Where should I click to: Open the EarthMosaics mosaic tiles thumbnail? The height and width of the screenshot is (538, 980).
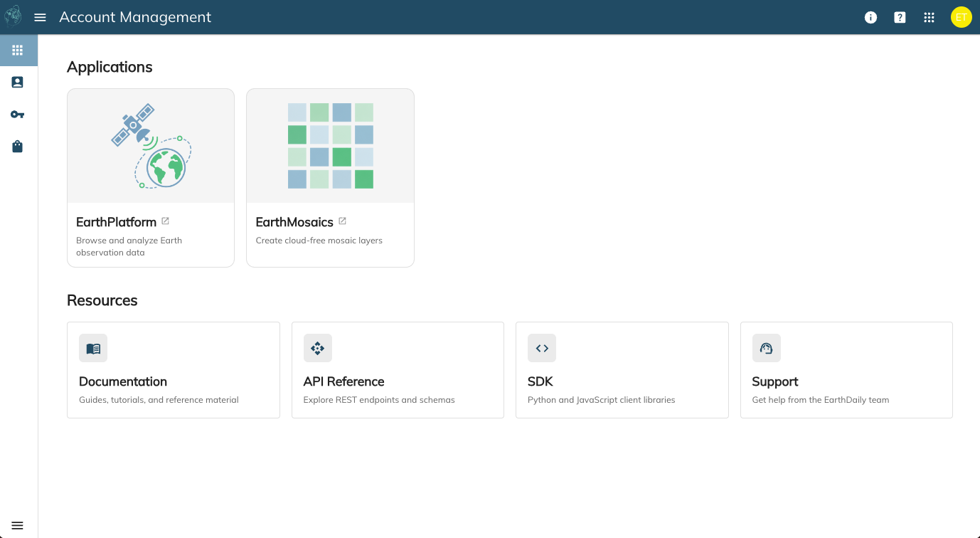330,146
